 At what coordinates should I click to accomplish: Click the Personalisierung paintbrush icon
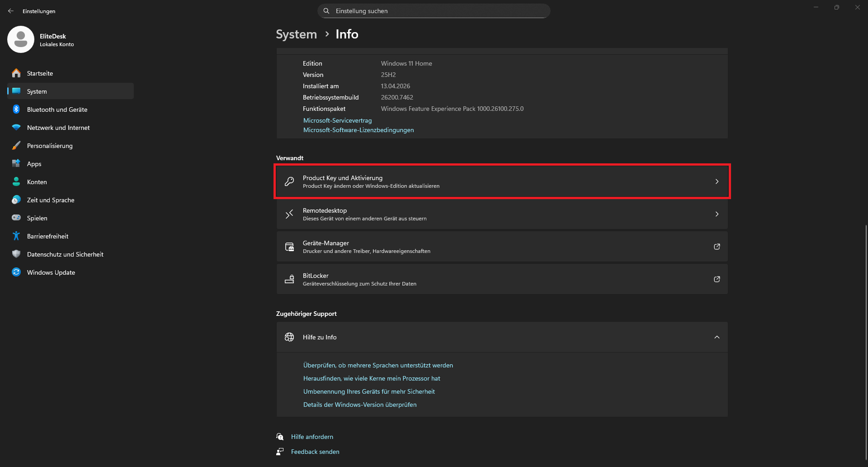tap(16, 145)
